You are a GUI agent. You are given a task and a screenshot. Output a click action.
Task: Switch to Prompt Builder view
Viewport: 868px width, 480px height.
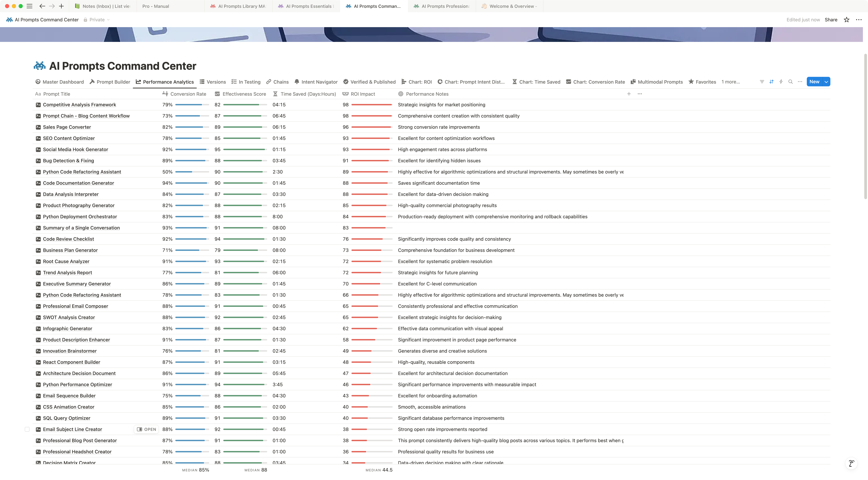click(110, 82)
